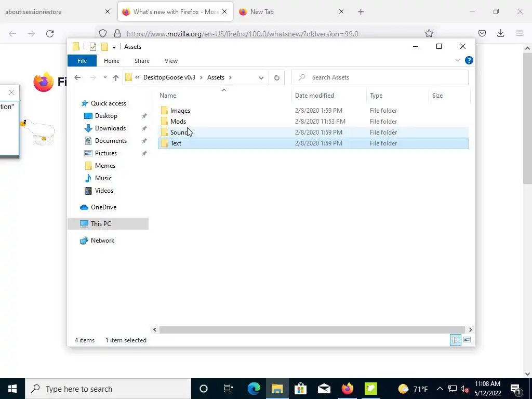Open Windows Start menu
Screen dimensions: 532x399
12,389
